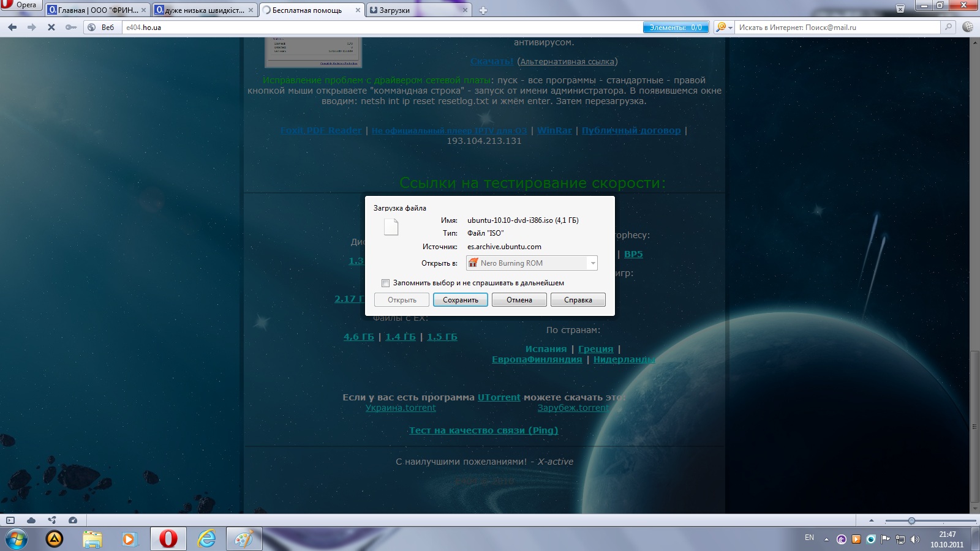Toggle the Opera panels button in status bar
This screenshot has height=551, width=980.
pos(10,520)
